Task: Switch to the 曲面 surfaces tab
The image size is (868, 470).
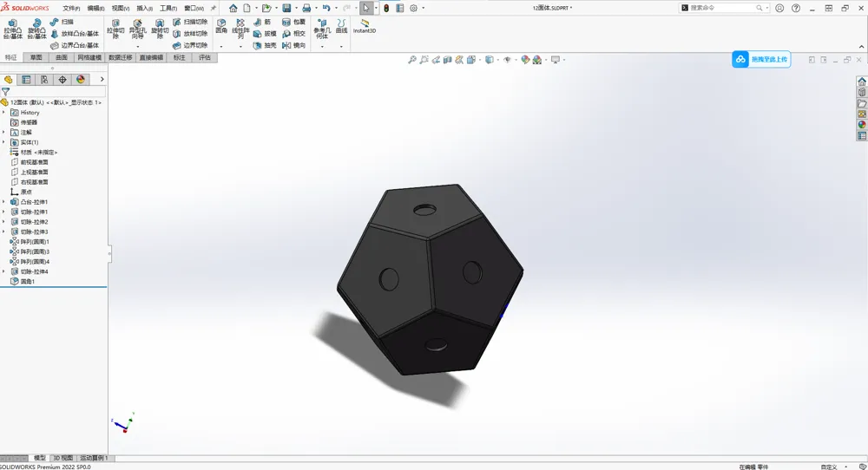Action: pos(61,57)
